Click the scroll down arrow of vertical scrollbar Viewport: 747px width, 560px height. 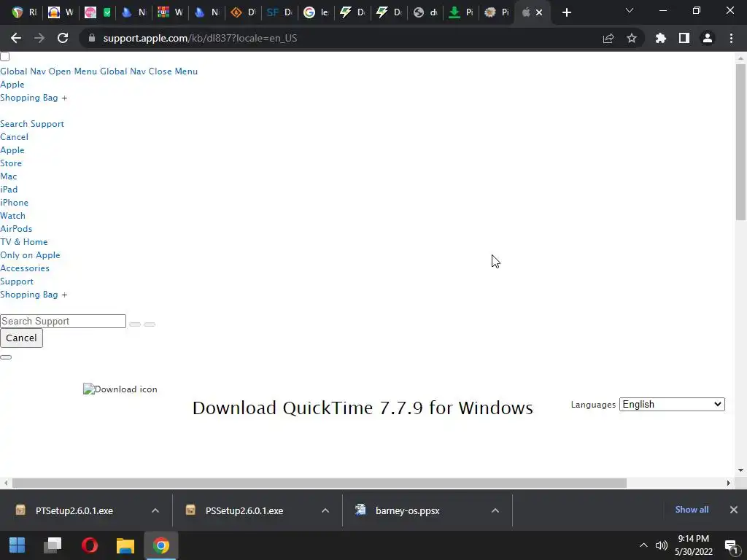point(740,470)
